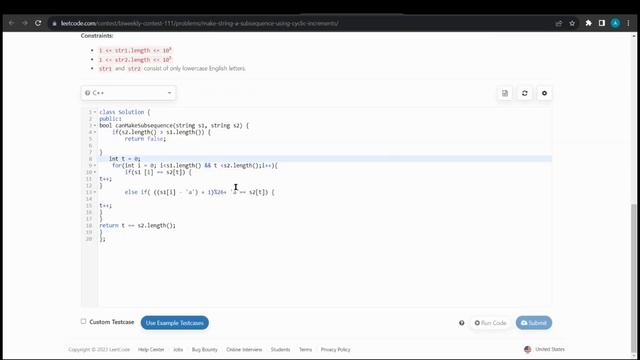This screenshot has width=640, height=360.
Task: Submit the solution
Action: click(x=533, y=323)
